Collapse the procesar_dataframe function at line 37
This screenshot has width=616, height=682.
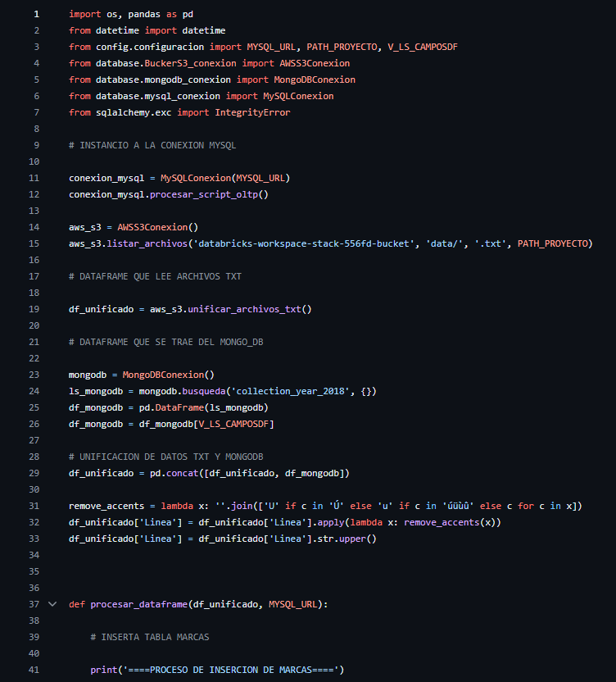coord(53,604)
